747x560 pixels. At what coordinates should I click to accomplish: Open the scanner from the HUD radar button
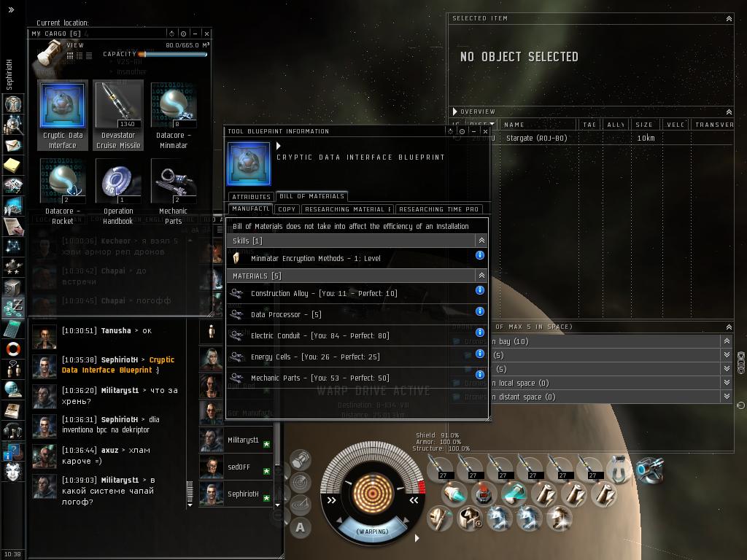(300, 482)
